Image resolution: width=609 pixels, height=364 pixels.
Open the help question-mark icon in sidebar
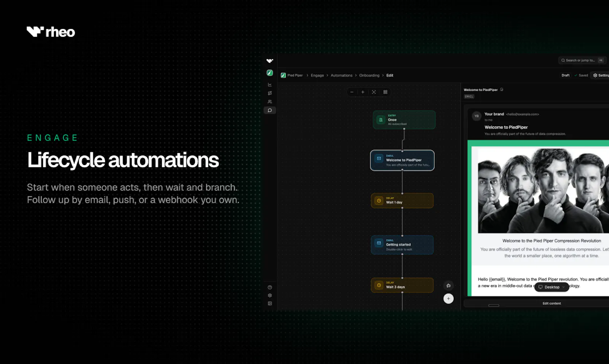coord(270,288)
